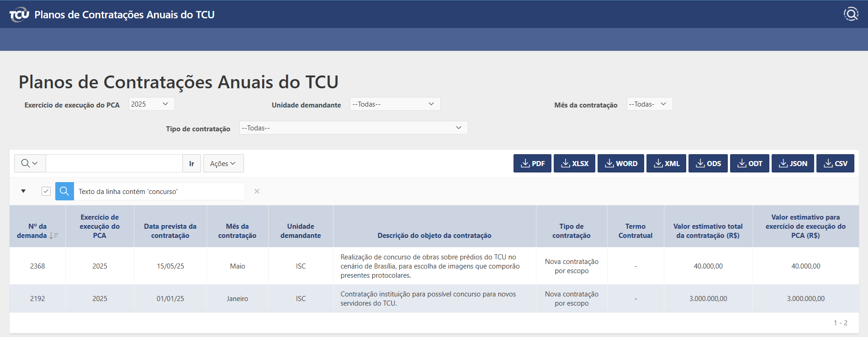Download report as JSON
The height and width of the screenshot is (339, 868).
tap(793, 163)
